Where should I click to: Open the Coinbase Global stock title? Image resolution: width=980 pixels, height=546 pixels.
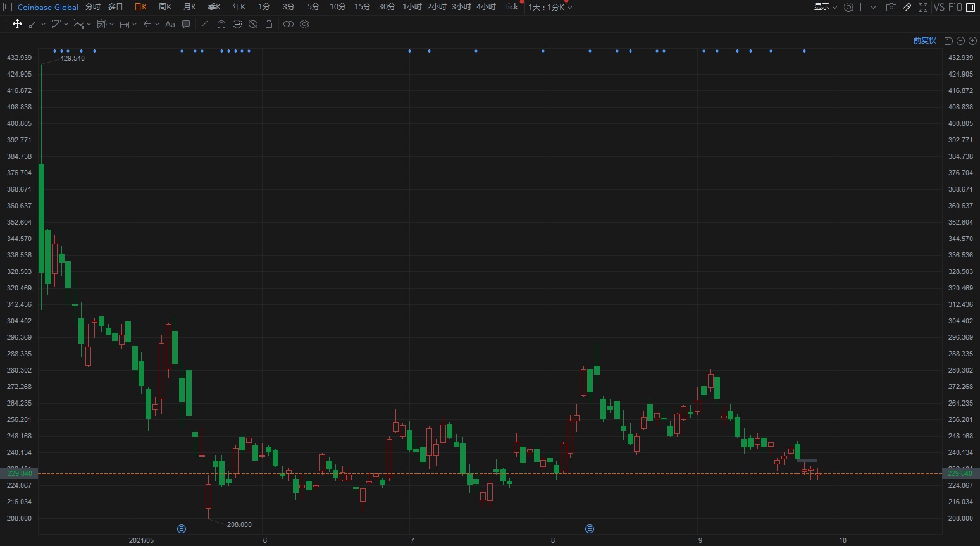[48, 7]
